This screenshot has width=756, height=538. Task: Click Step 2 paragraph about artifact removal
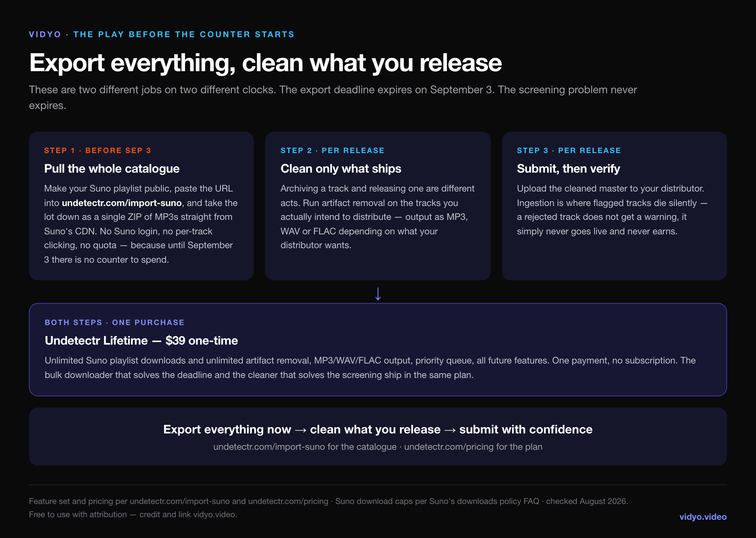tap(377, 217)
